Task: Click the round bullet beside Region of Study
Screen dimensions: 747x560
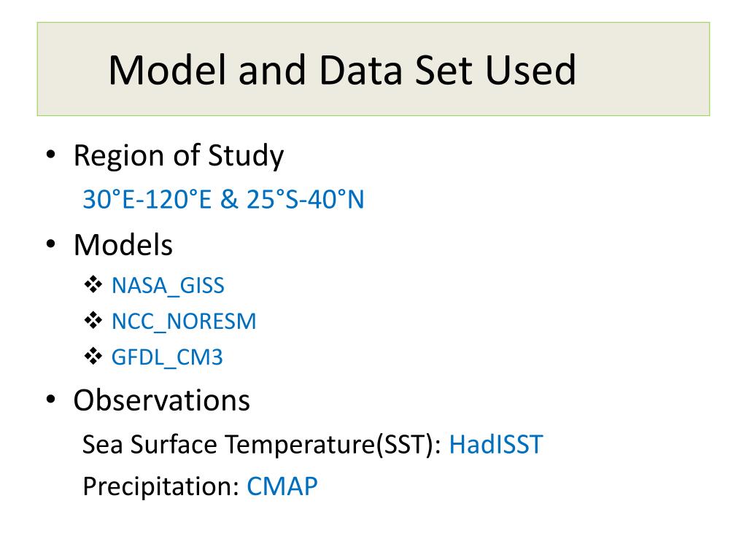Action: pyautogui.click(x=51, y=155)
